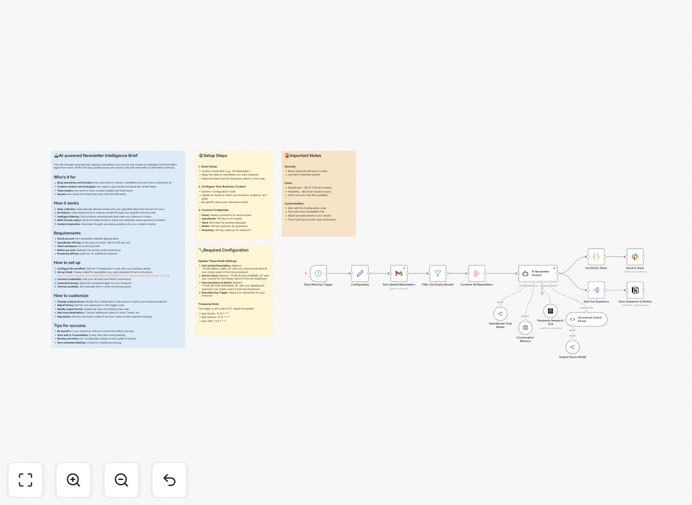Image resolution: width=692 pixels, height=505 pixels.
Task: Open the Conversation Memory node
Action: click(525, 328)
